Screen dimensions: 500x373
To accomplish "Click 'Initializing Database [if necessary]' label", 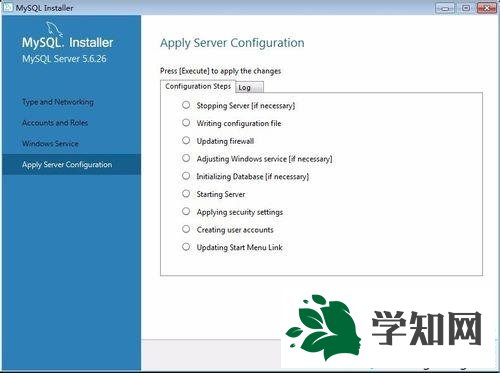I will point(253,177).
